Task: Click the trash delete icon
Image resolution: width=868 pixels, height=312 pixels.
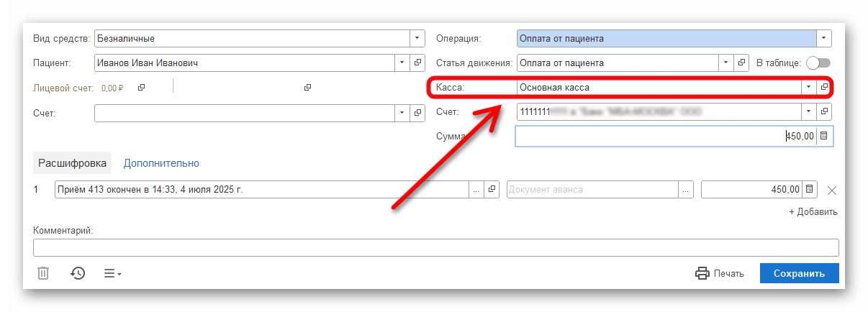Action: (x=43, y=273)
